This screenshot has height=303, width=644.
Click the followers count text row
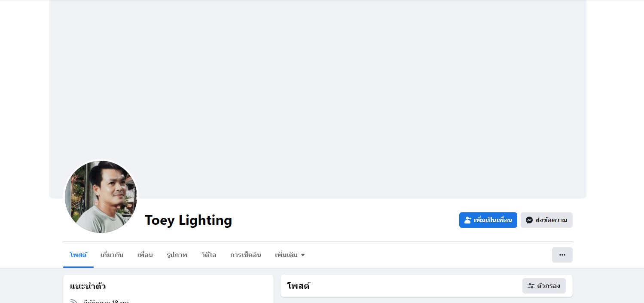tap(107, 301)
